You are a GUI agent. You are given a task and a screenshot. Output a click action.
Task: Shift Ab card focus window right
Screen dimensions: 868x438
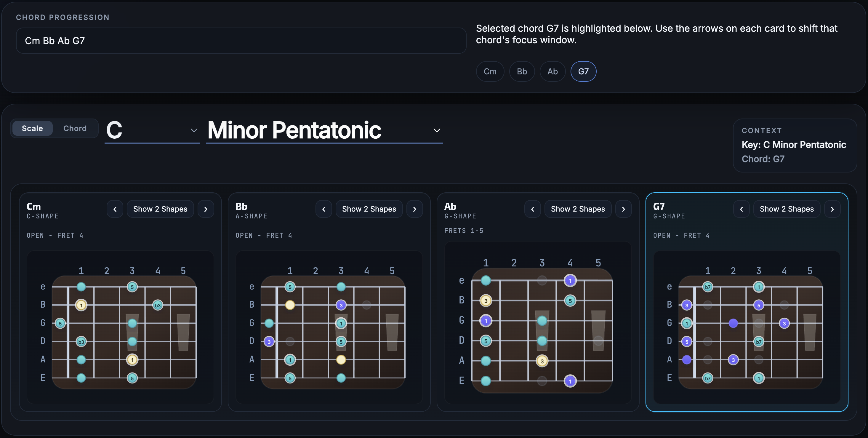623,209
